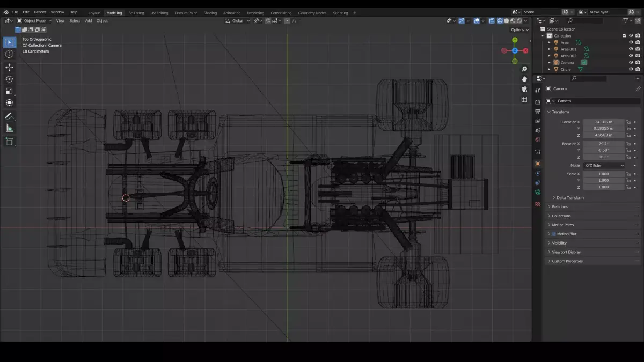
Task: Expand the Custom Properties panel
Action: [567, 261]
